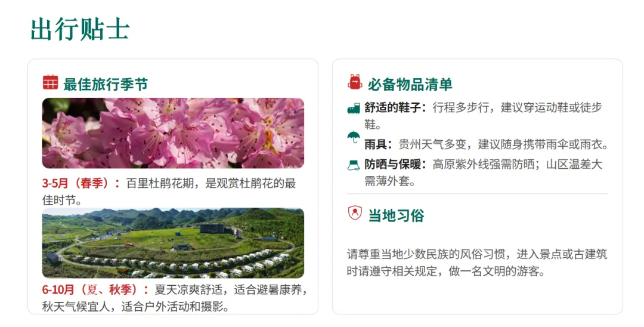The image size is (644, 327).
Task: Click the 出行贴士 page title
Action: 80,30
